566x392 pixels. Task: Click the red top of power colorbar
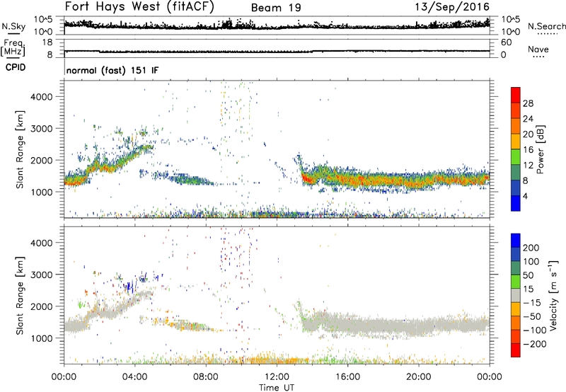coord(516,95)
